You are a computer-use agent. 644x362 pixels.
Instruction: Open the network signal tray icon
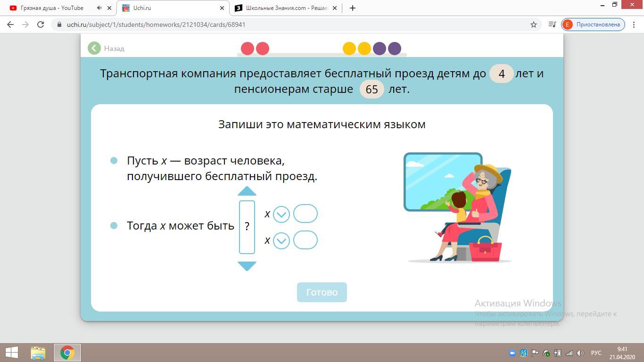(569, 353)
